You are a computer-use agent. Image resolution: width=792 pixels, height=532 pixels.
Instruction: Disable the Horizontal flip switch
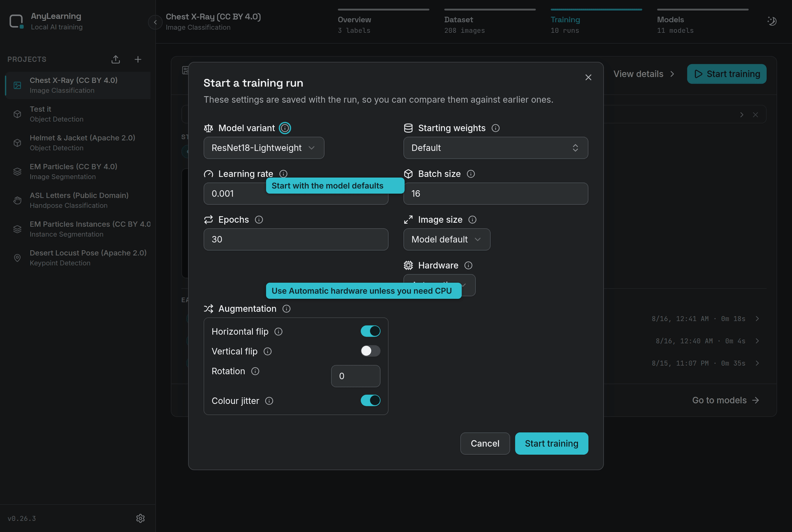pos(370,331)
